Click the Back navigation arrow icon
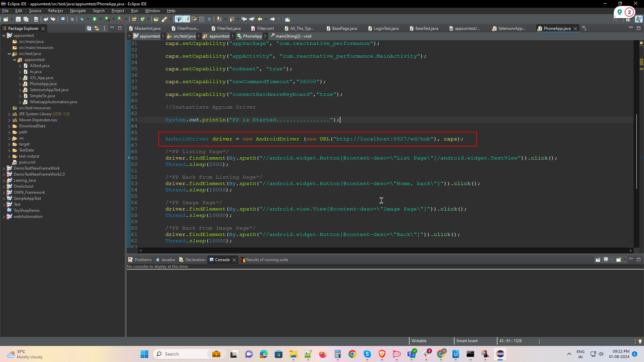 pos(260,19)
